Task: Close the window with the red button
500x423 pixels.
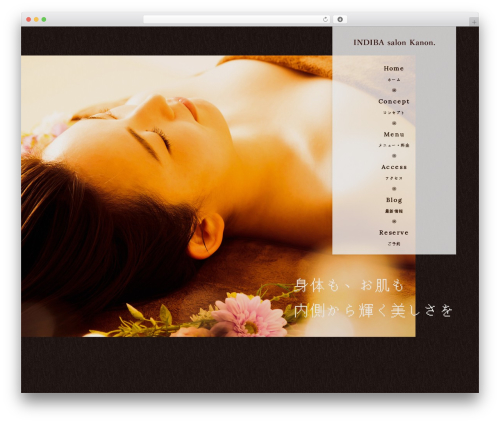Action: (x=29, y=19)
